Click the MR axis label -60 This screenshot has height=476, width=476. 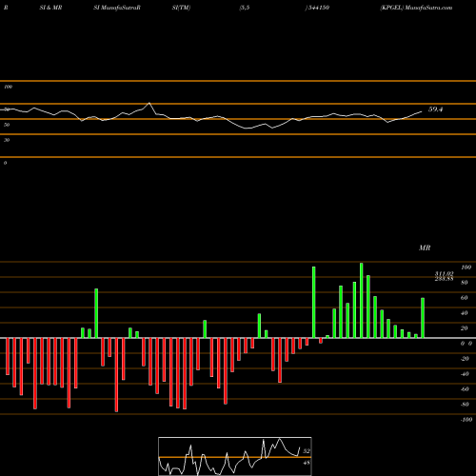[465, 389]
